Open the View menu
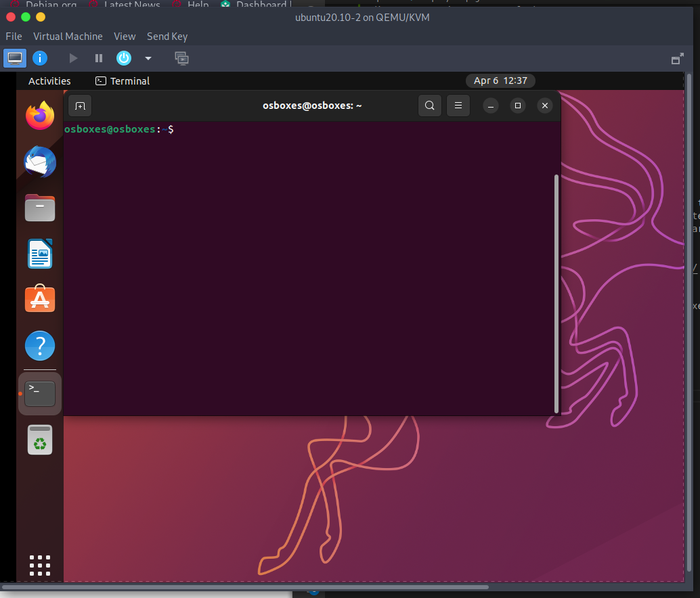 point(125,37)
